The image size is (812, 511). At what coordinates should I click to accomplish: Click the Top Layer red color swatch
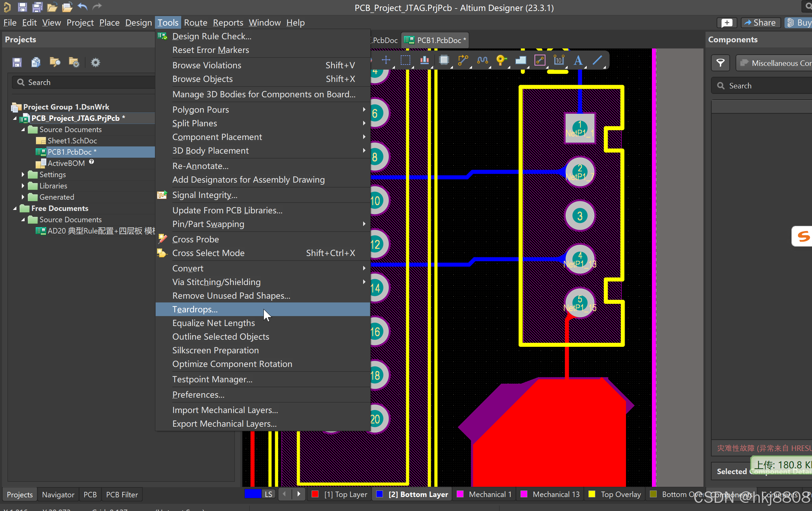(315, 494)
